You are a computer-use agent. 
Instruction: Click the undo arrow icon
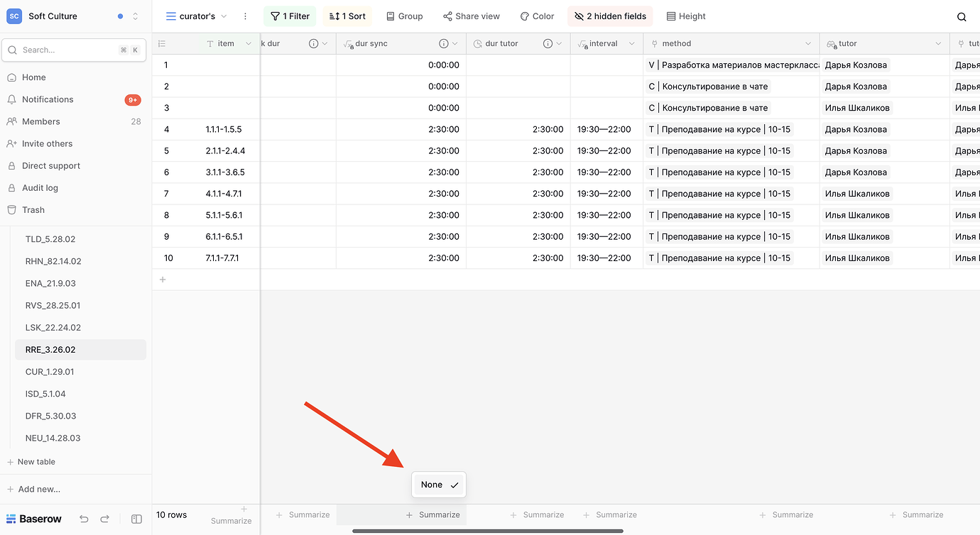(84, 519)
